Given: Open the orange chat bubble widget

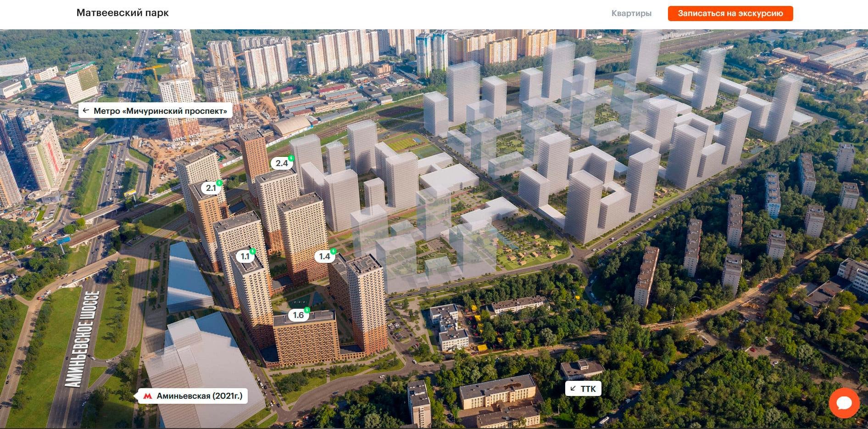Looking at the screenshot, I should [x=844, y=403].
